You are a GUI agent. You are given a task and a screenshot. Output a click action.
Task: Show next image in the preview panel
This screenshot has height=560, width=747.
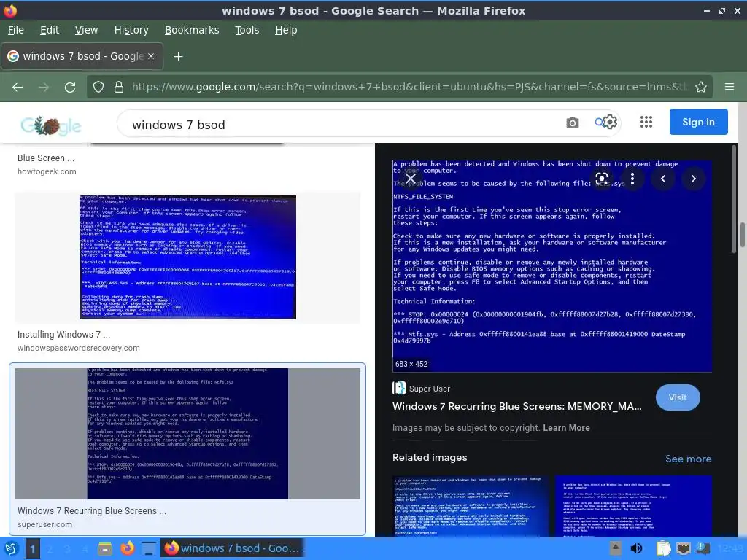(x=694, y=179)
